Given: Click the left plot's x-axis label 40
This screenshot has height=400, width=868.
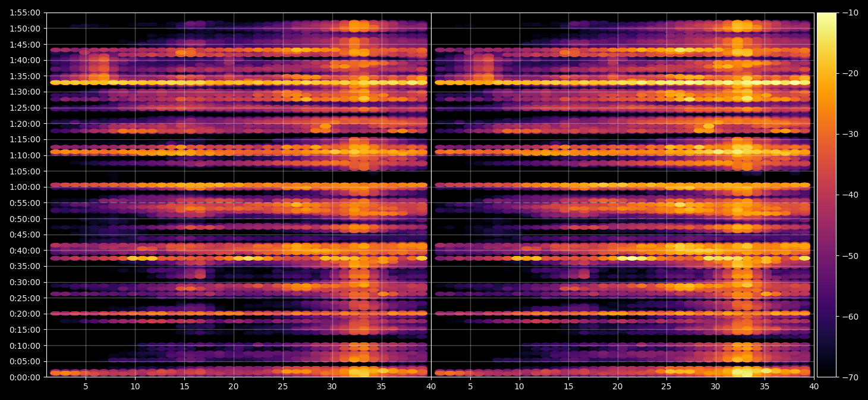Looking at the screenshot, I should (x=431, y=386).
